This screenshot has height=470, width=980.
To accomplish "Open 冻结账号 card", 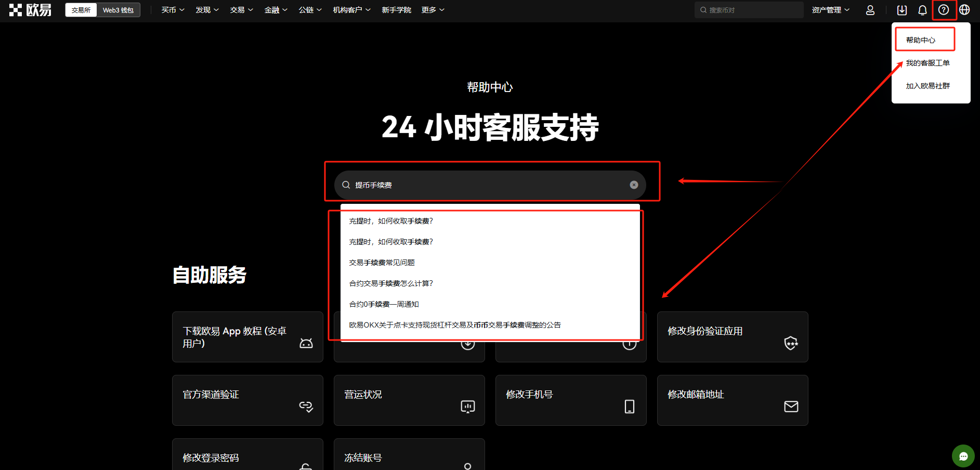I will (x=409, y=455).
